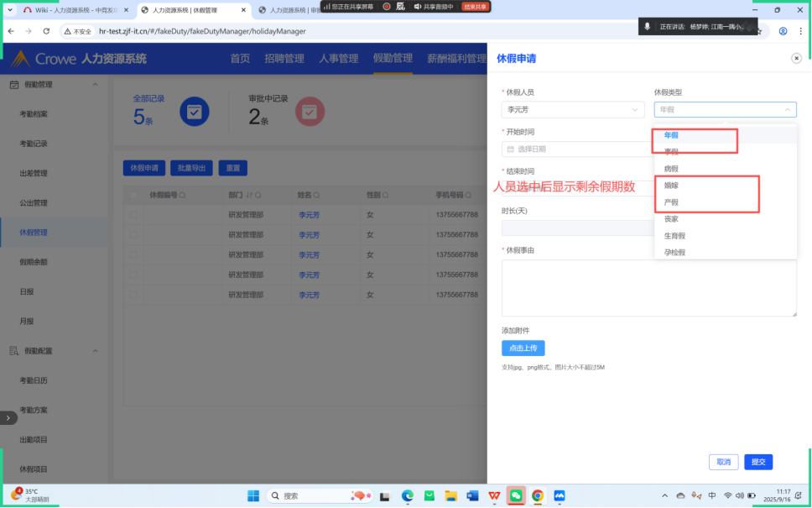812x508 pixels.
Task: Click into the 休假事由 text area
Action: click(x=649, y=288)
